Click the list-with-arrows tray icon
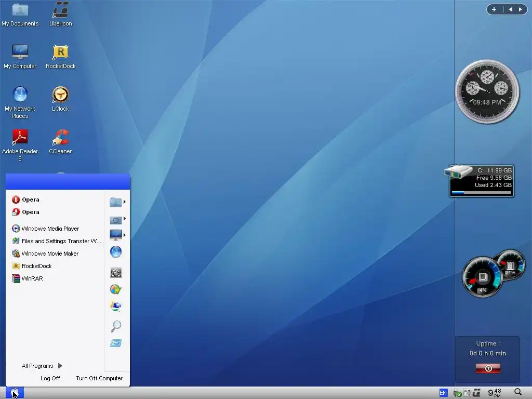The height and width of the screenshot is (399, 532). [467, 393]
